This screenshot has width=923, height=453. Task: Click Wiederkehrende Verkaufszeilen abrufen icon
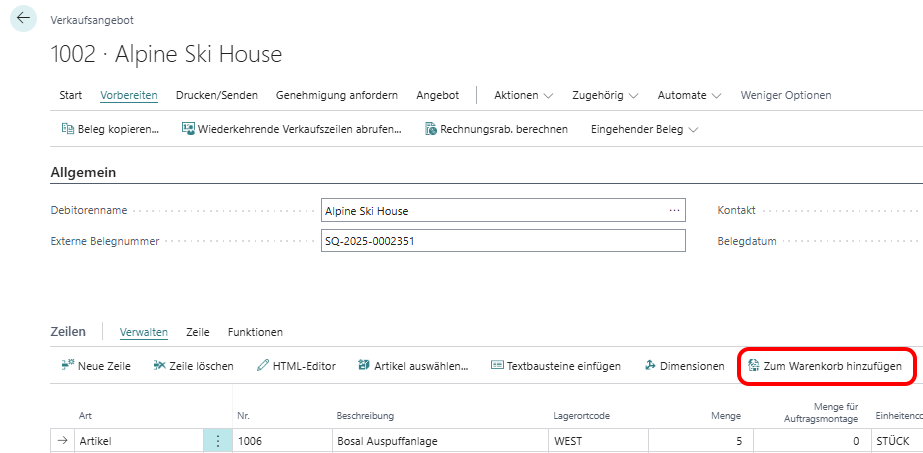coord(187,129)
